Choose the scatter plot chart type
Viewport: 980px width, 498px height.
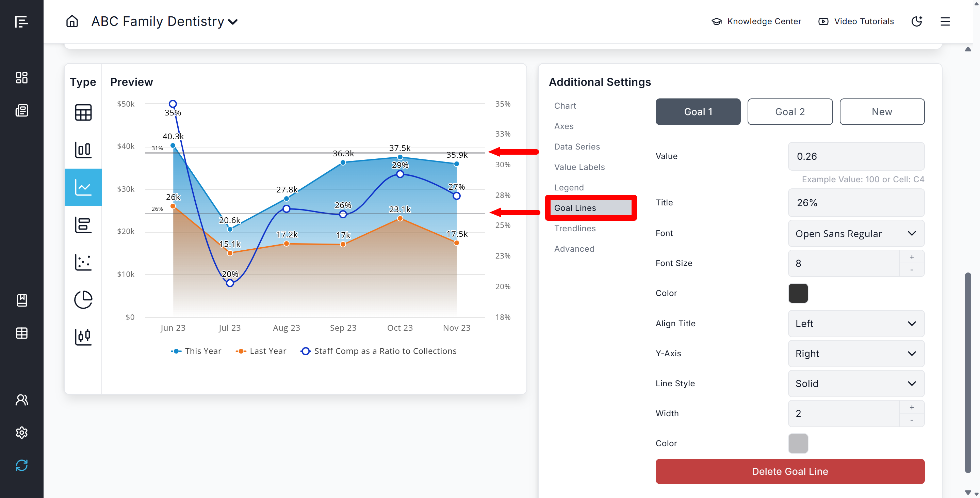pyautogui.click(x=83, y=262)
